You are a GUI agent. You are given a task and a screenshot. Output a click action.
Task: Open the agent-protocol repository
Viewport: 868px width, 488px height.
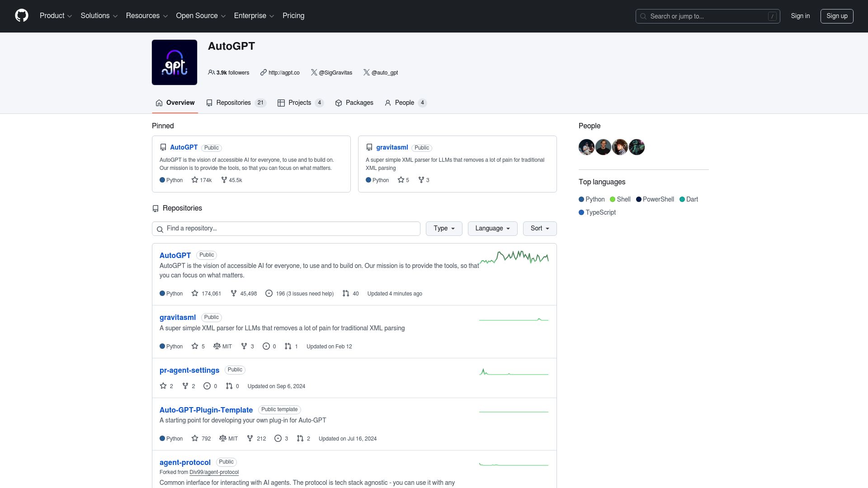pyautogui.click(x=185, y=462)
